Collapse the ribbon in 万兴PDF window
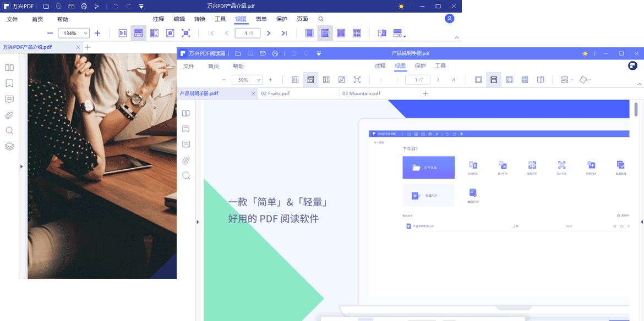 (457, 38)
